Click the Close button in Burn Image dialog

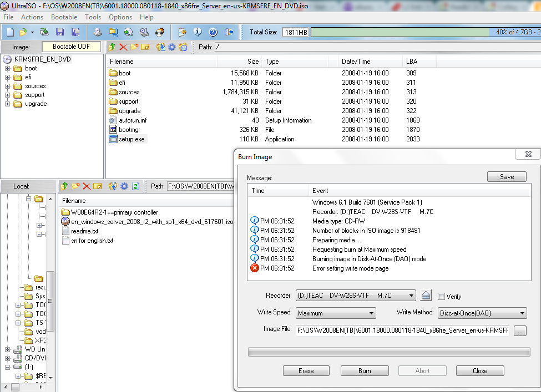[480, 370]
